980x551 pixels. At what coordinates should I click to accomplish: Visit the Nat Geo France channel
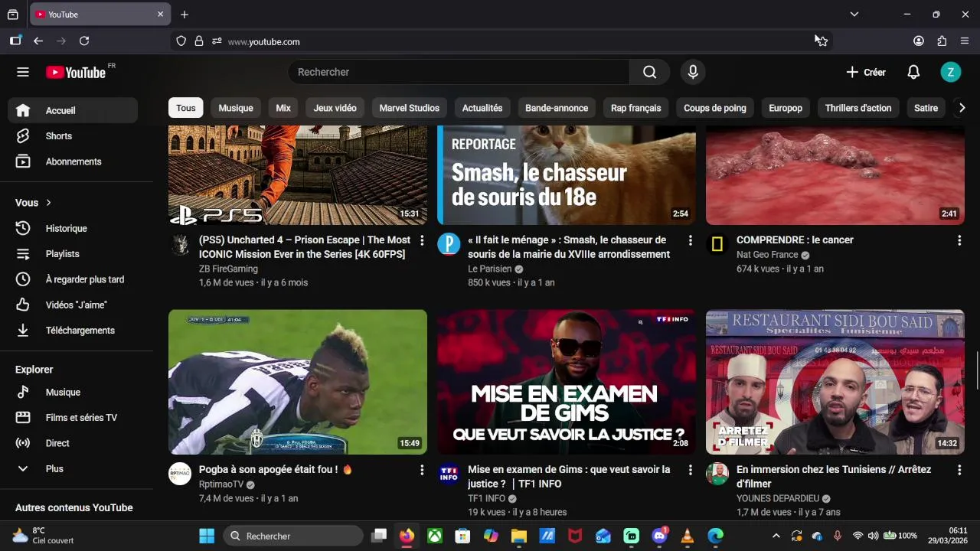pyautogui.click(x=767, y=255)
